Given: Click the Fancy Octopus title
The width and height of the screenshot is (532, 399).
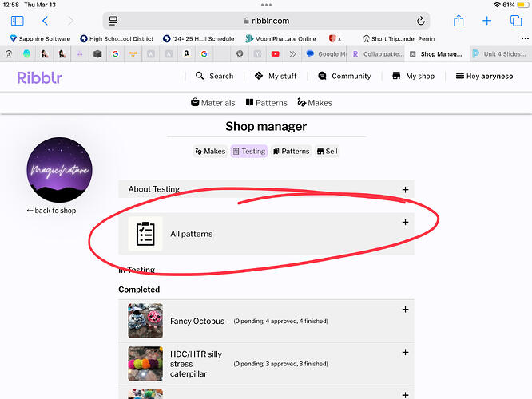Looking at the screenshot, I should (x=197, y=321).
